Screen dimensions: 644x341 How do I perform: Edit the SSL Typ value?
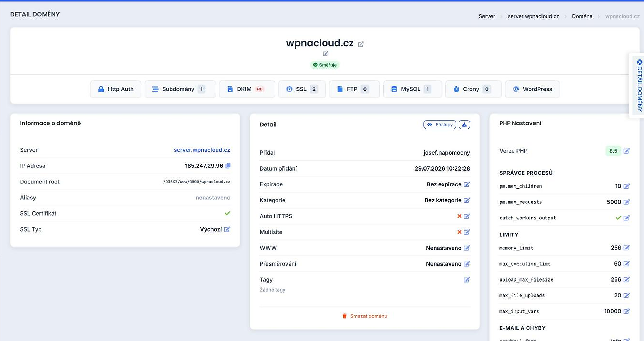point(227,229)
